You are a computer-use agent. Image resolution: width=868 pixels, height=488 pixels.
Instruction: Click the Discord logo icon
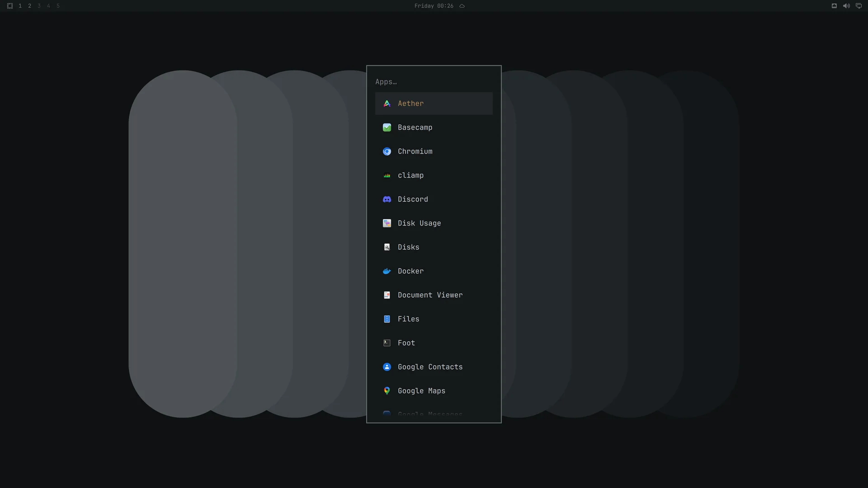coord(387,199)
